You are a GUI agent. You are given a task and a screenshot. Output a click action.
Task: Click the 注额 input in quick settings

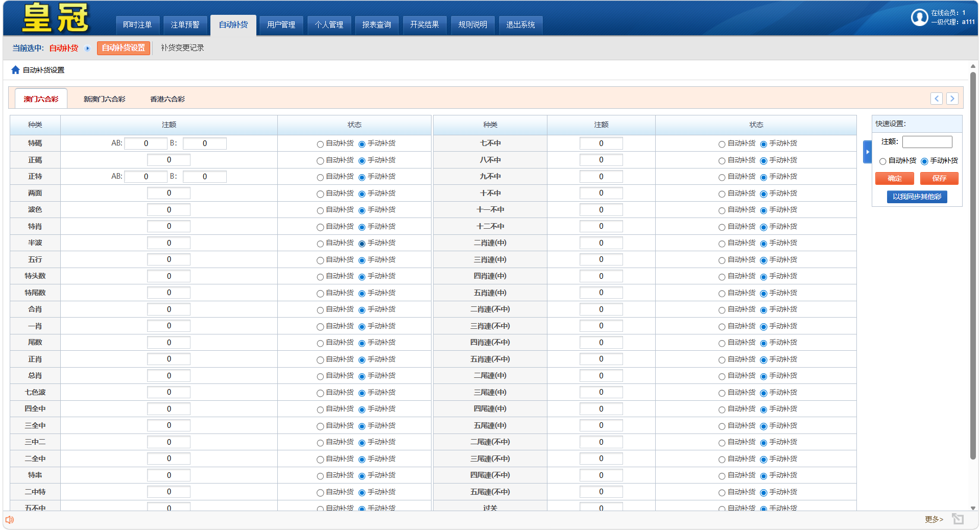(927, 142)
